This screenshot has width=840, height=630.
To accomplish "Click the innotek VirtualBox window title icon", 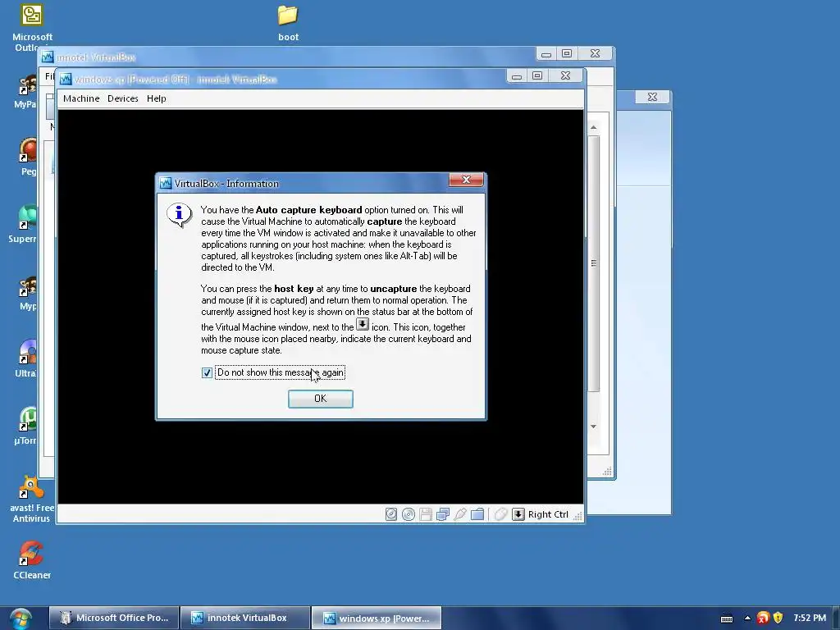I will click(47, 57).
